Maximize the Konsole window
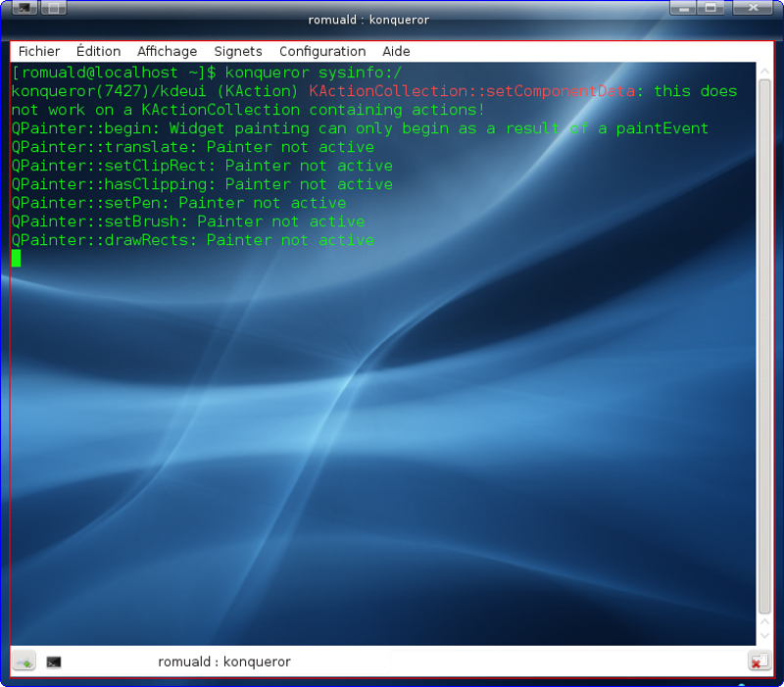This screenshot has height=687, width=784. [710, 8]
